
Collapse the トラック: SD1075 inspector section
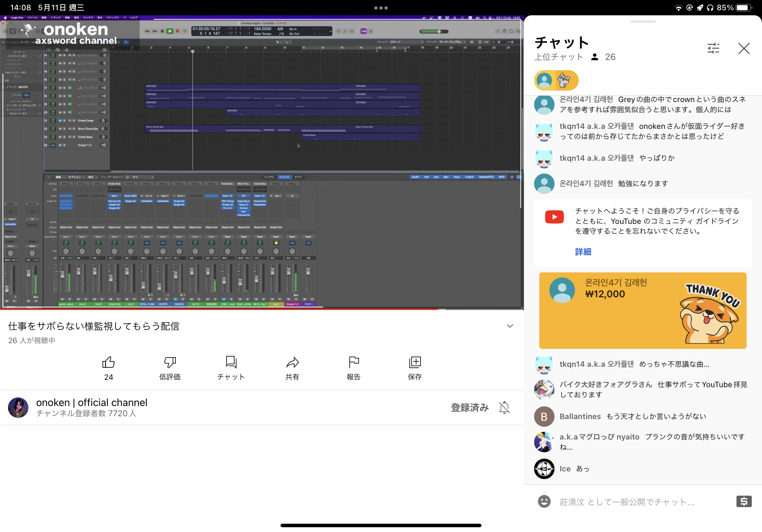point(3,87)
